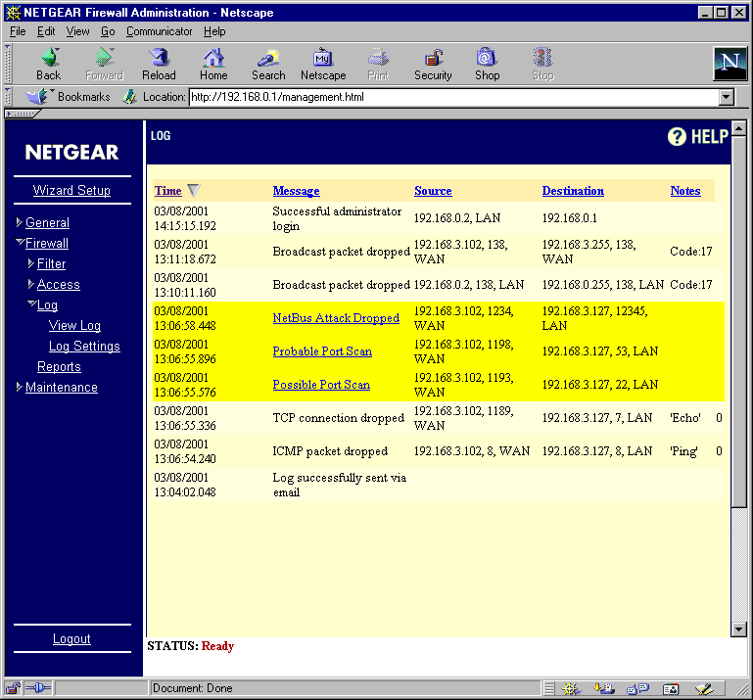Click the My Netscape icon

323,58
